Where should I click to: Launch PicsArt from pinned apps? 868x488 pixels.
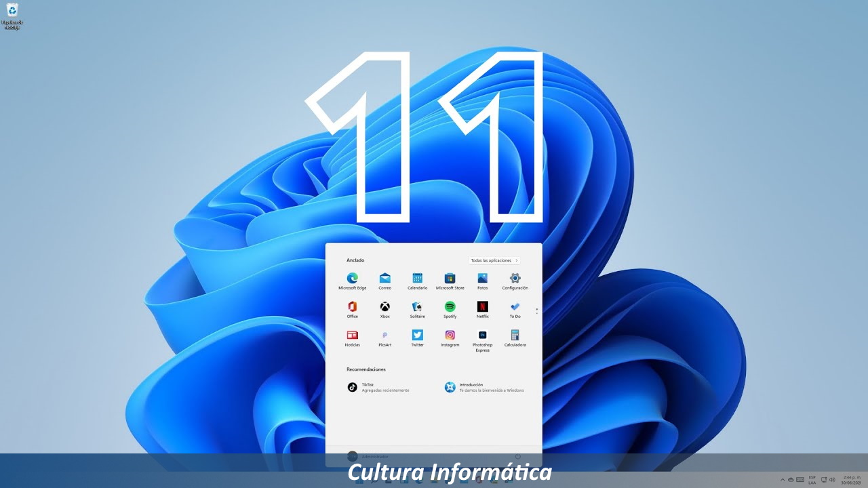click(384, 338)
